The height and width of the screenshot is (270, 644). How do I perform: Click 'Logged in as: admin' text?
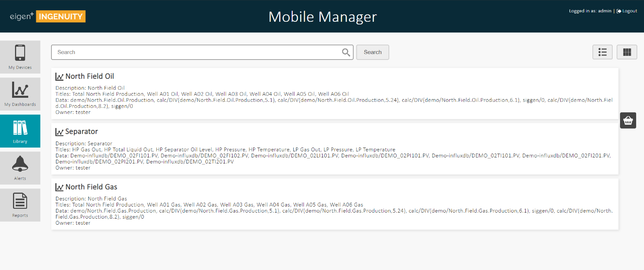[x=590, y=11]
